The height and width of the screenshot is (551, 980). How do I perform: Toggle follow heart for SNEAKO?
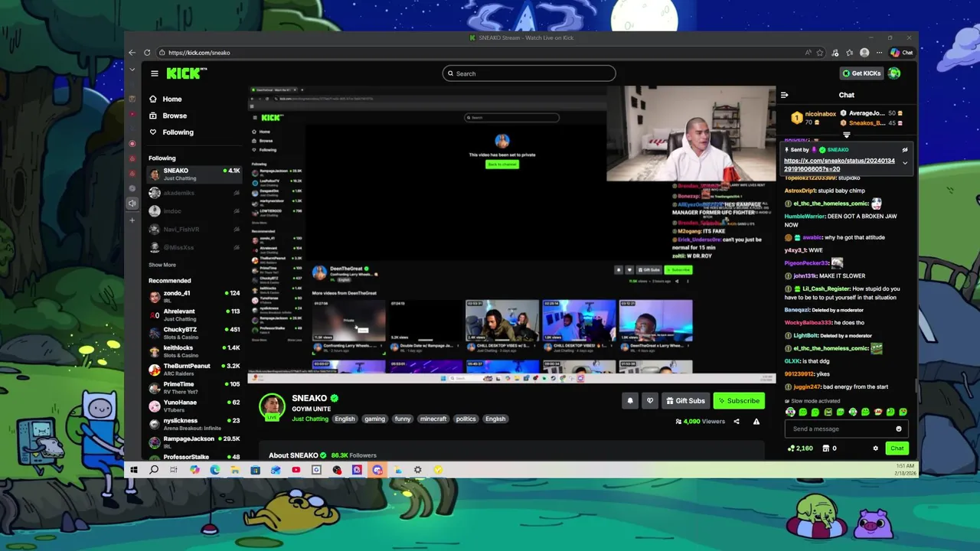650,401
